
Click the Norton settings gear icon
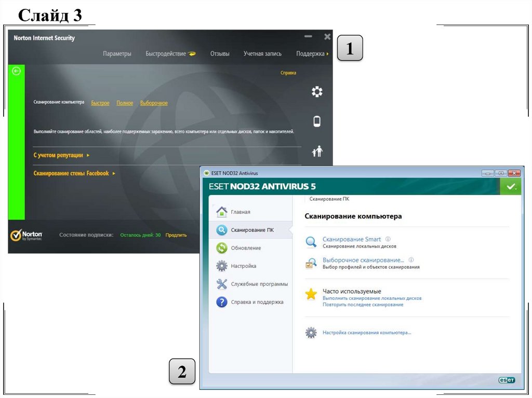tap(317, 92)
